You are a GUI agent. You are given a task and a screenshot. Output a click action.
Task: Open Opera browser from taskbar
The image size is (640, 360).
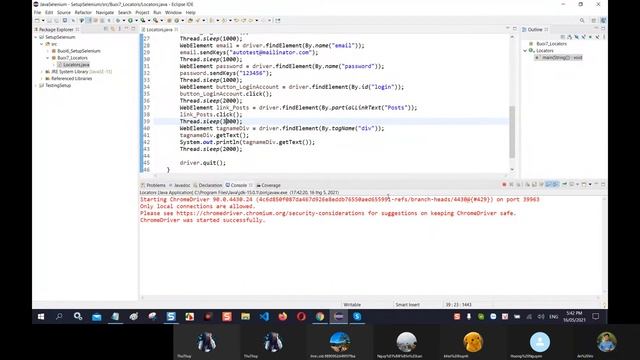(x=301, y=316)
